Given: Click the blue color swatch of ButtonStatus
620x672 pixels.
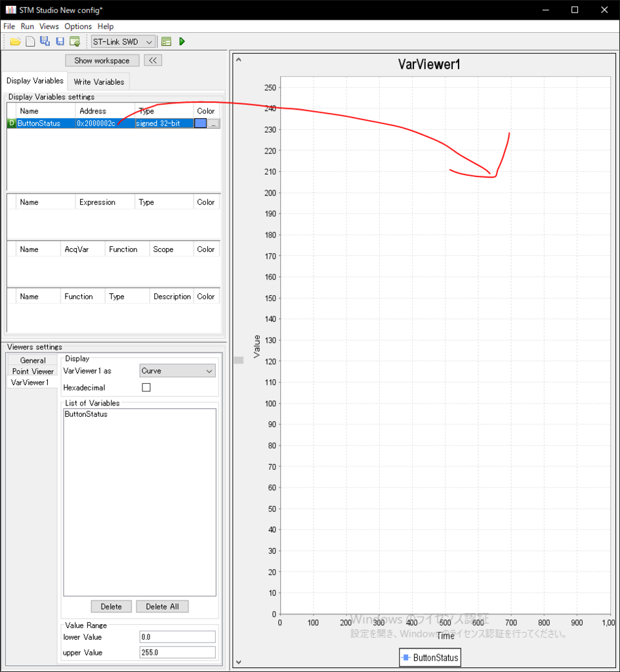Looking at the screenshot, I should point(201,123).
